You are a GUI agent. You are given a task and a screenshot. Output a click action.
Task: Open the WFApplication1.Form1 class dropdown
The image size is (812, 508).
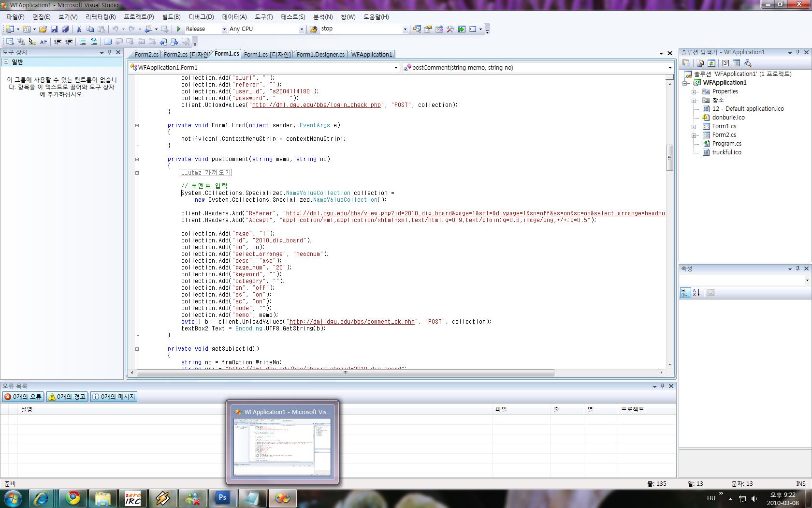point(396,68)
